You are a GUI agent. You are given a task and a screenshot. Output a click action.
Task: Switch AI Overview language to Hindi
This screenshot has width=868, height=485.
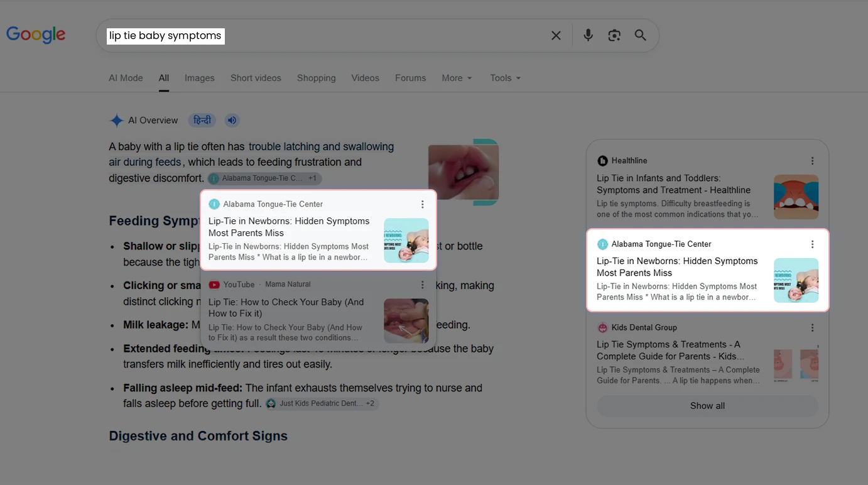click(202, 121)
